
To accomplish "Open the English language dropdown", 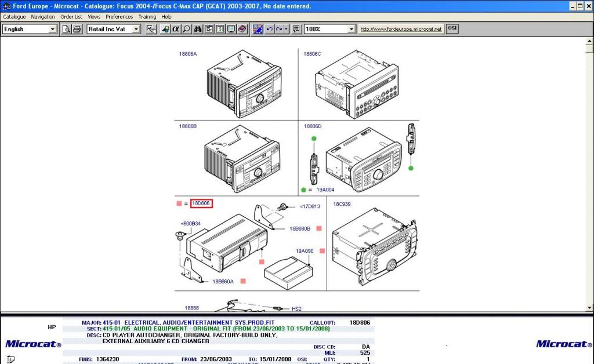I will coord(52,29).
